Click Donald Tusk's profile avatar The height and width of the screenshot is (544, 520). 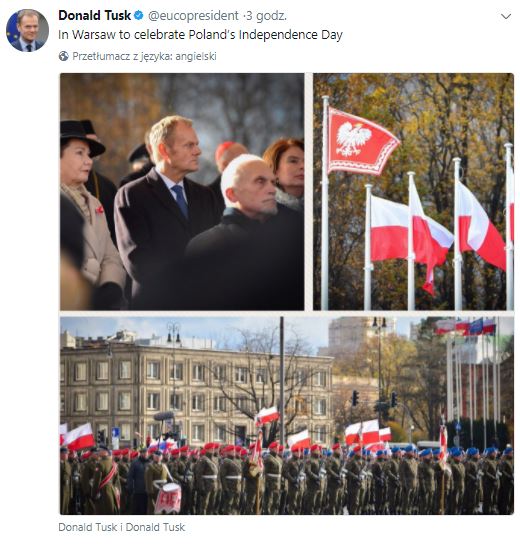point(27,31)
